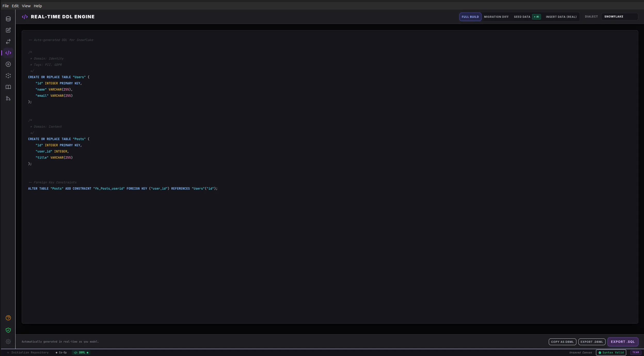Click Copy as DBML button
The height and width of the screenshot is (356, 644).
tap(562, 342)
